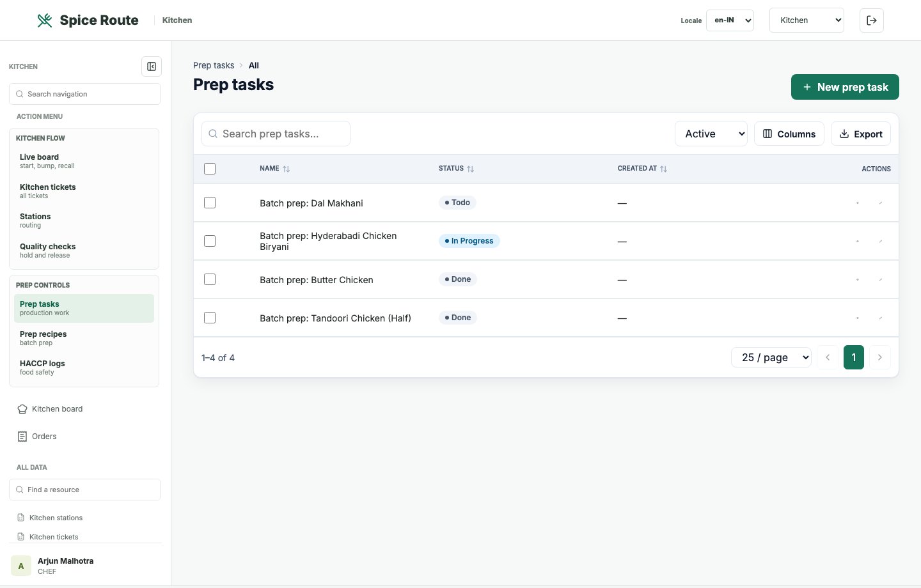The height and width of the screenshot is (588, 921).
Task: Click the document icon beside Kitchen tickets in All Data
Action: pos(20,537)
